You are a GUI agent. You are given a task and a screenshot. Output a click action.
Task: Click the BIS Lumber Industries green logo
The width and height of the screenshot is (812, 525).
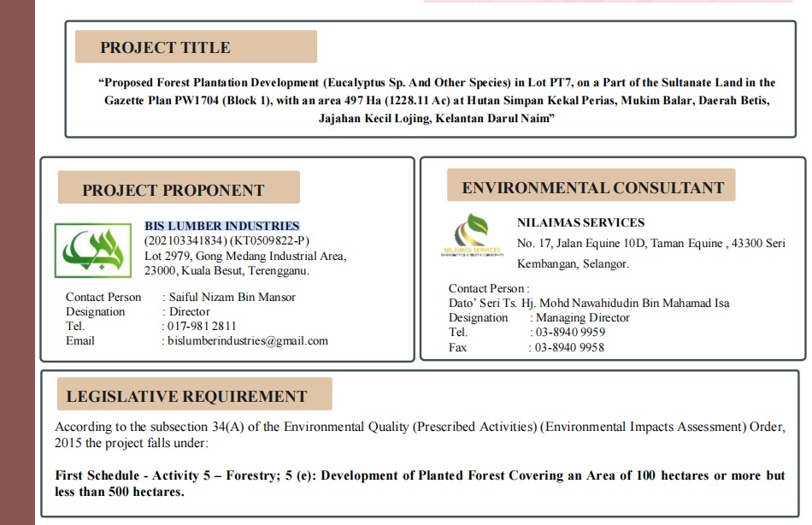click(92, 251)
